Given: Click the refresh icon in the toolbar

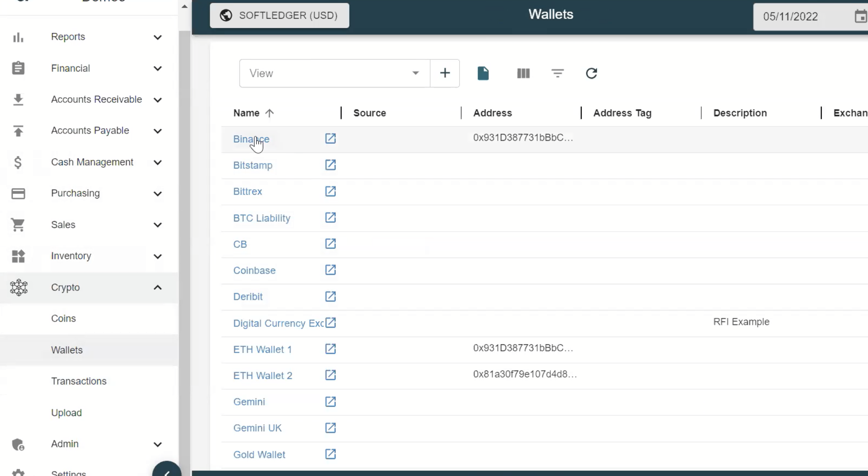Looking at the screenshot, I should coord(591,73).
